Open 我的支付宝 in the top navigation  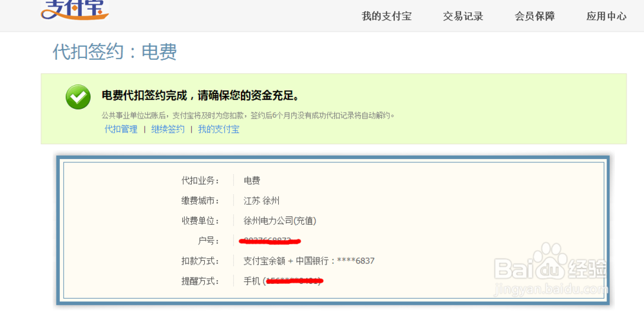(x=386, y=17)
